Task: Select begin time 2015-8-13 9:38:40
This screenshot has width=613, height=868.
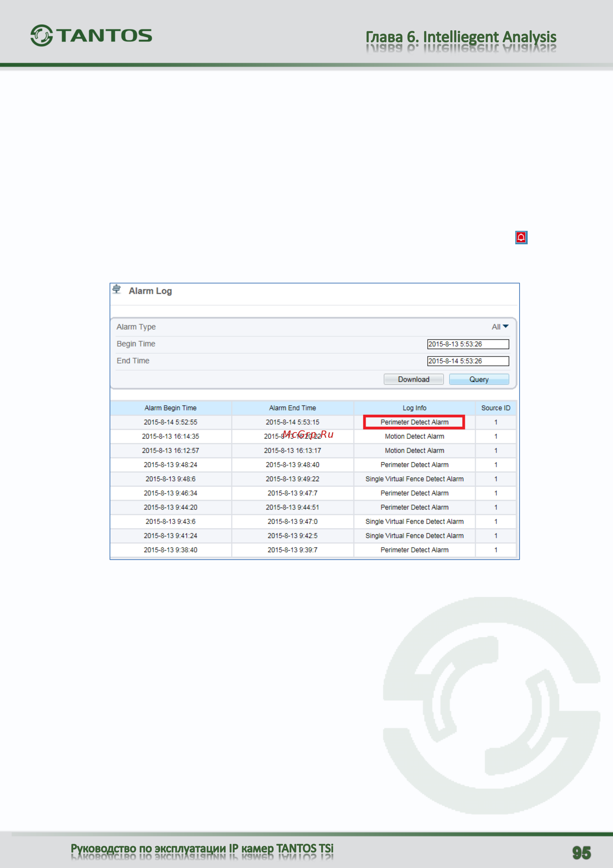Action: [x=170, y=550]
